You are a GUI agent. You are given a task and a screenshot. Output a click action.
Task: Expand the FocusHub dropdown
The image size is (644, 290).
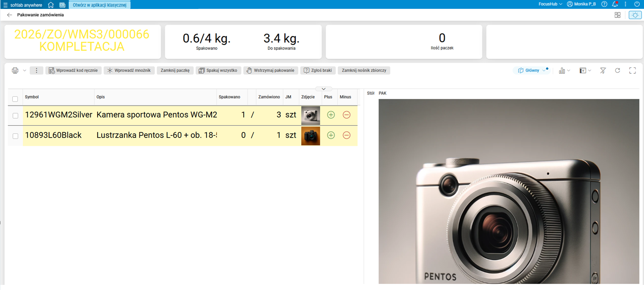coord(550,4)
